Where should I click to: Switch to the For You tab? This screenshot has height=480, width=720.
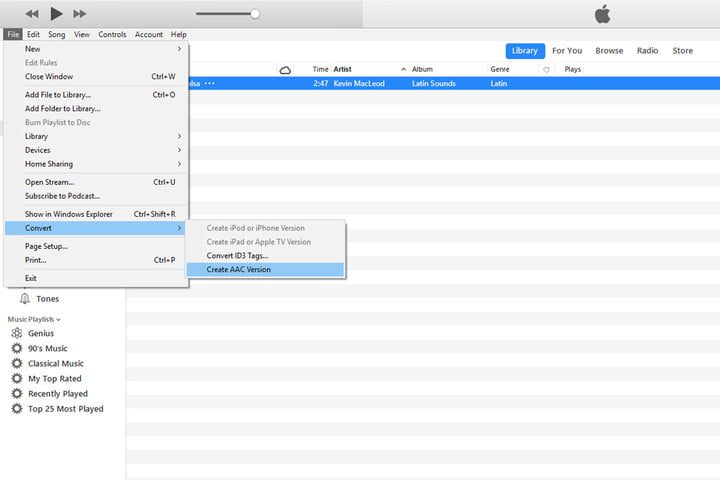[567, 51]
